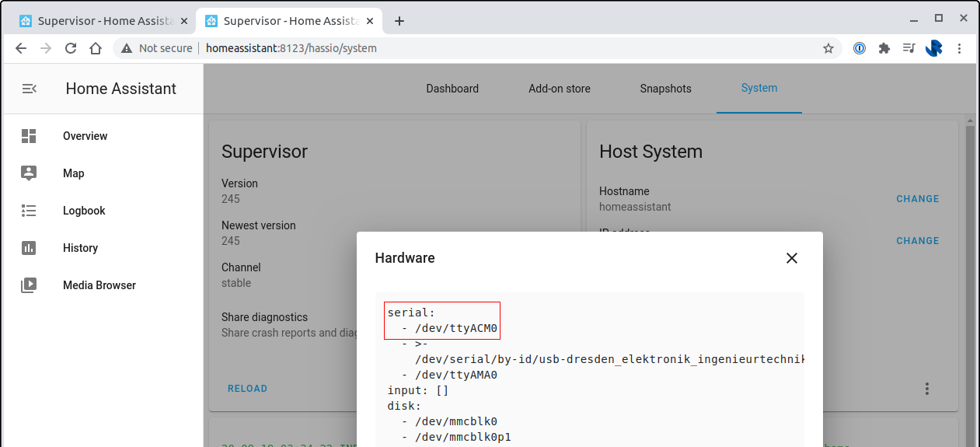Screen dimensions: 980x447
Task: Go back in browser history
Action: point(21,48)
